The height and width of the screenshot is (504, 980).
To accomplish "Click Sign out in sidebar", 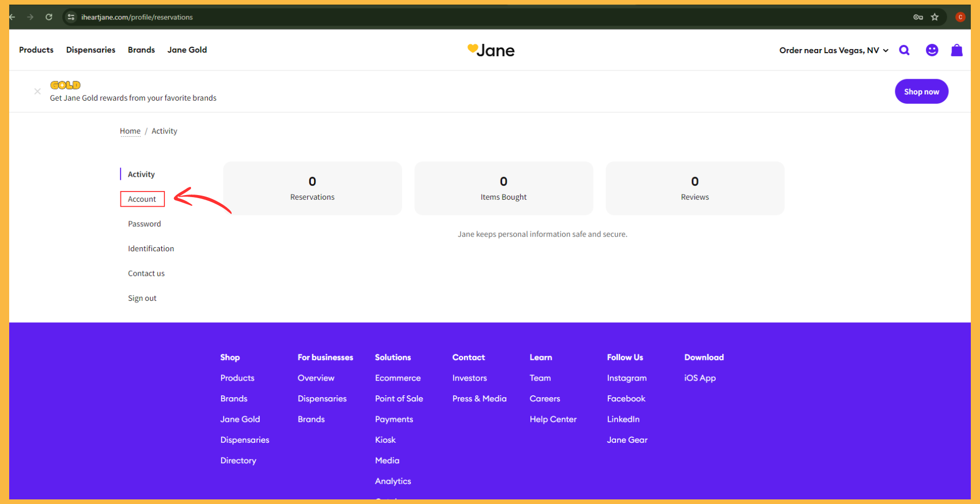I will pos(142,298).
